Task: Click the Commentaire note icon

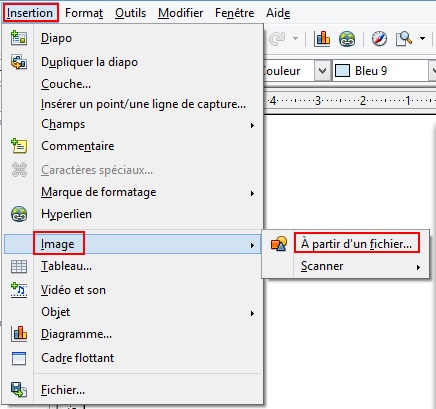Action: (19, 146)
